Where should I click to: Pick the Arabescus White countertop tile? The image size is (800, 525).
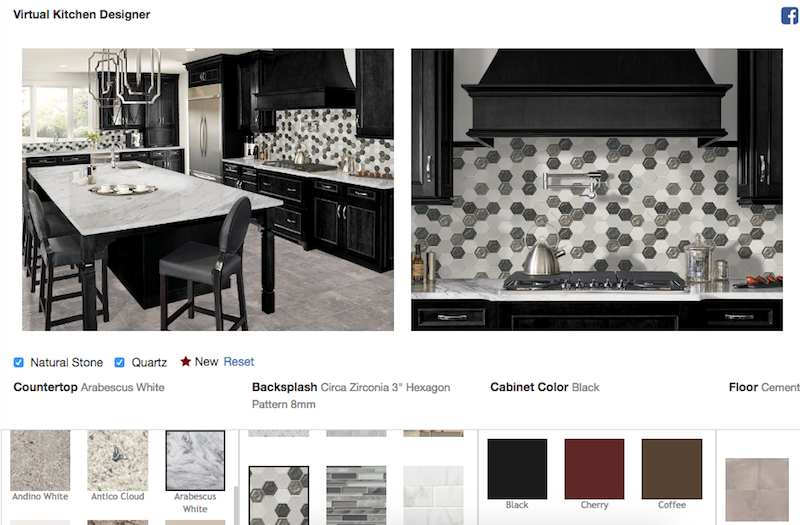[195, 460]
